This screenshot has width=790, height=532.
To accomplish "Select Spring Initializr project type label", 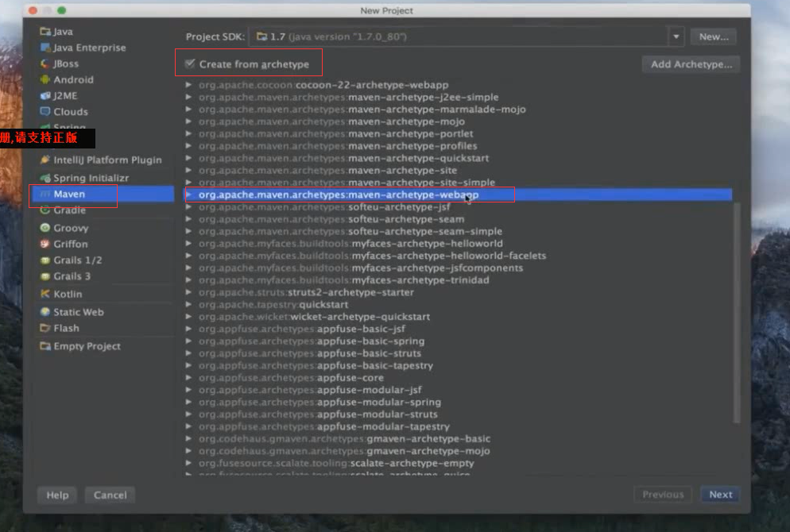I will [x=91, y=178].
